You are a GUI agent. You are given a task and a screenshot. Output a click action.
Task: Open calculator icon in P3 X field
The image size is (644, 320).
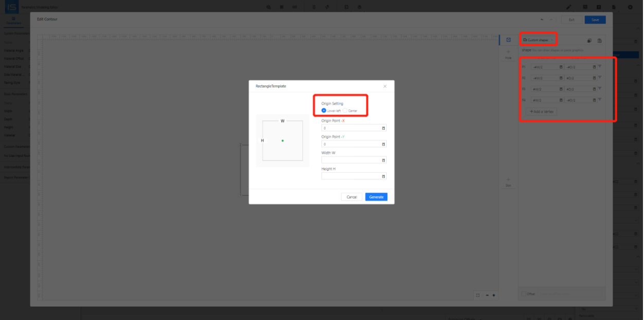[561, 89]
